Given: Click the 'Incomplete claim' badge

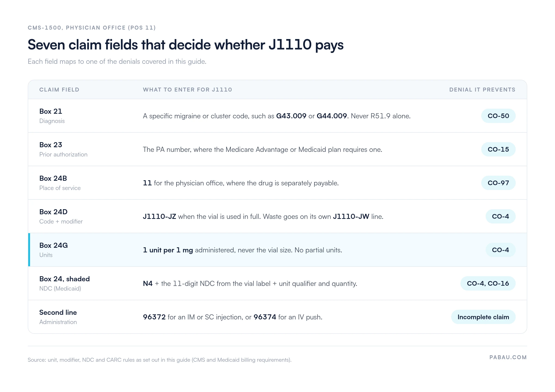Looking at the screenshot, I should [483, 317].
